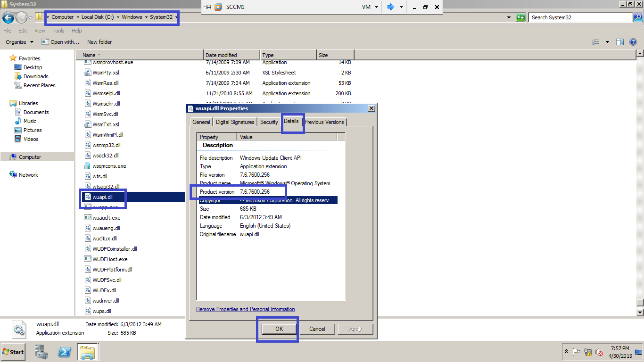Screen dimensions: 644x362
Task: Switch to the General tab
Action: point(201,122)
